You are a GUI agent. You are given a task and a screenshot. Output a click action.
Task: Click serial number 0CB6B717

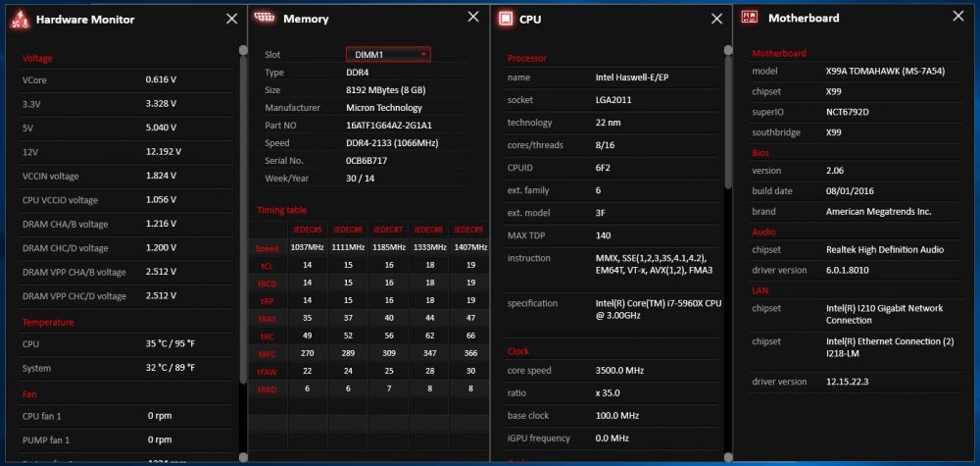(367, 160)
